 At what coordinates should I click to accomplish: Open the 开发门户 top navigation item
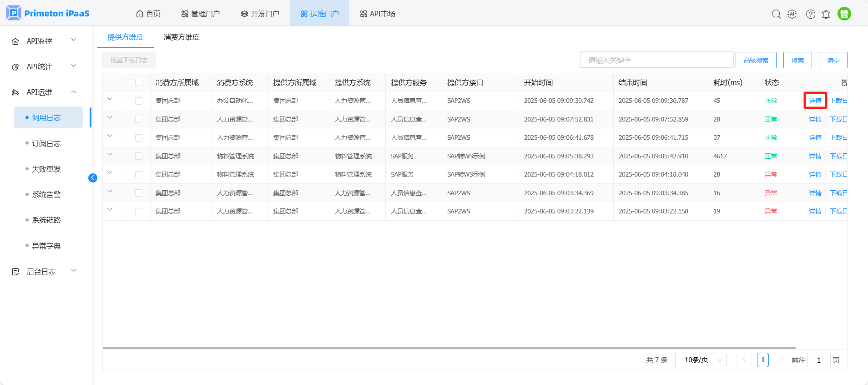(260, 14)
